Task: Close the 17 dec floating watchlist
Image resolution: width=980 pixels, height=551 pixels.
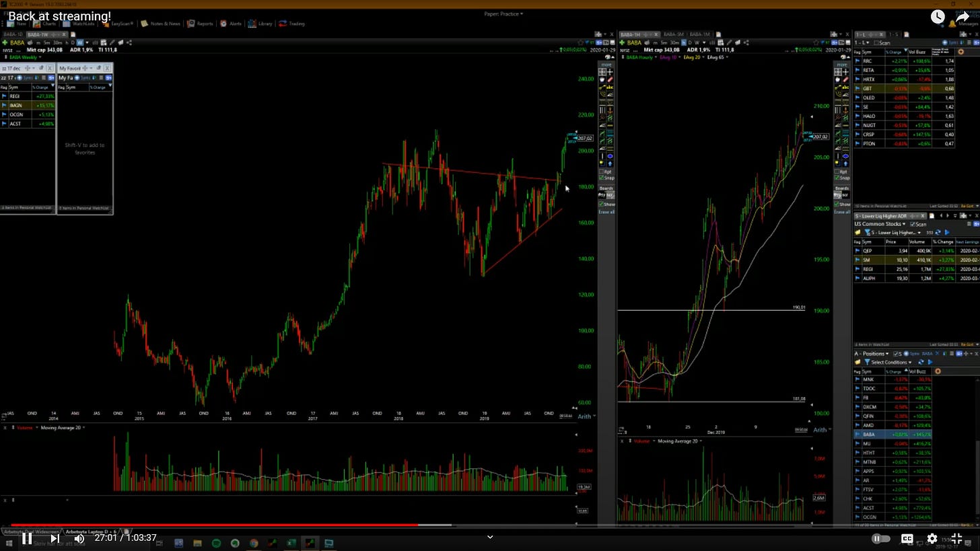Action: point(50,68)
